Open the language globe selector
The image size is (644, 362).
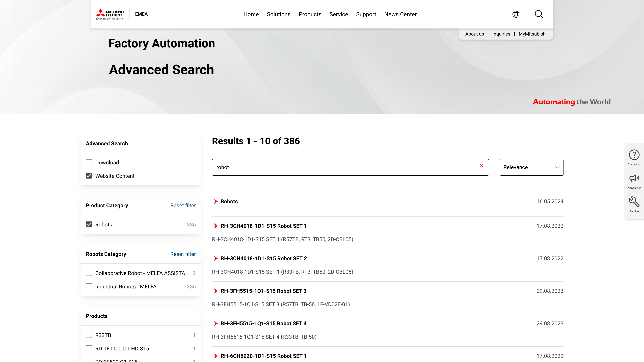point(516,14)
